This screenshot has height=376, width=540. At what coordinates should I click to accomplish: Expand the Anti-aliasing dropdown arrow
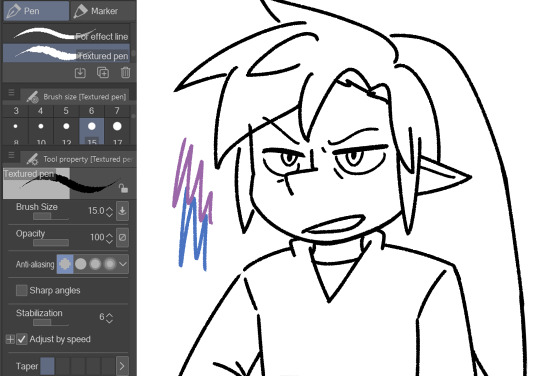(123, 264)
